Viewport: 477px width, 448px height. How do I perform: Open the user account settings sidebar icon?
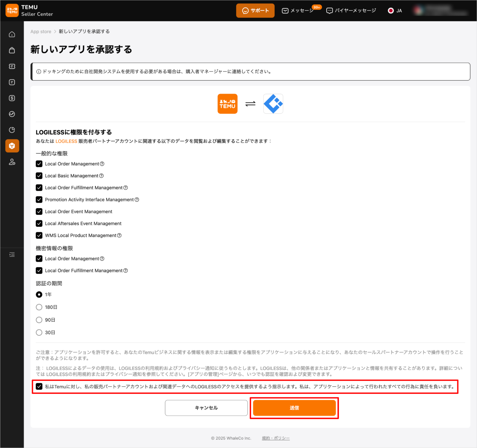pyautogui.click(x=12, y=162)
